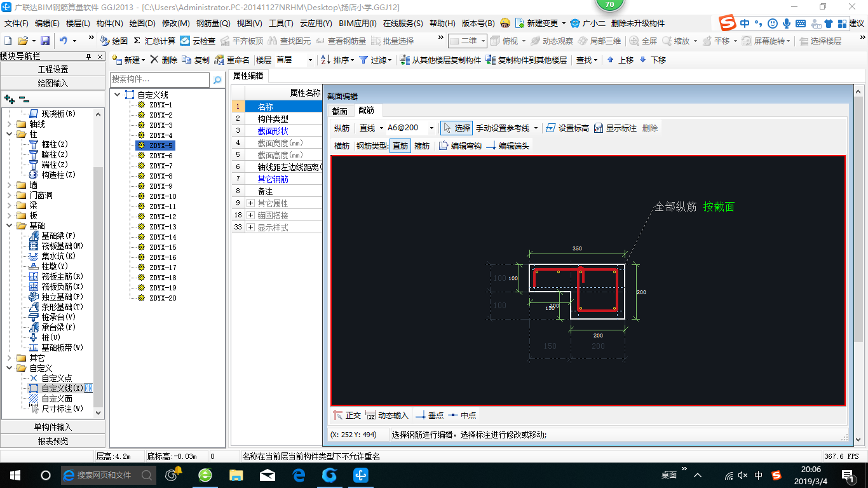Save the project with the floppy disk icon
The width and height of the screenshot is (868, 488).
(45, 41)
